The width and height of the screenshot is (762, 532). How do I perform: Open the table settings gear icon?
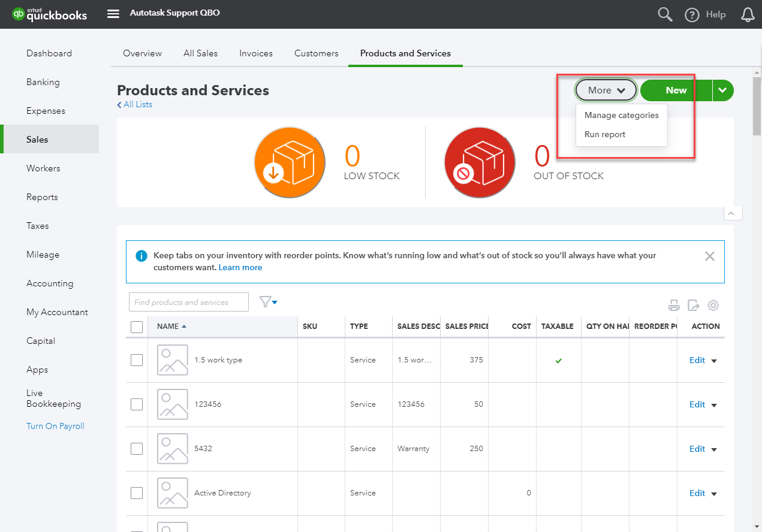point(713,305)
